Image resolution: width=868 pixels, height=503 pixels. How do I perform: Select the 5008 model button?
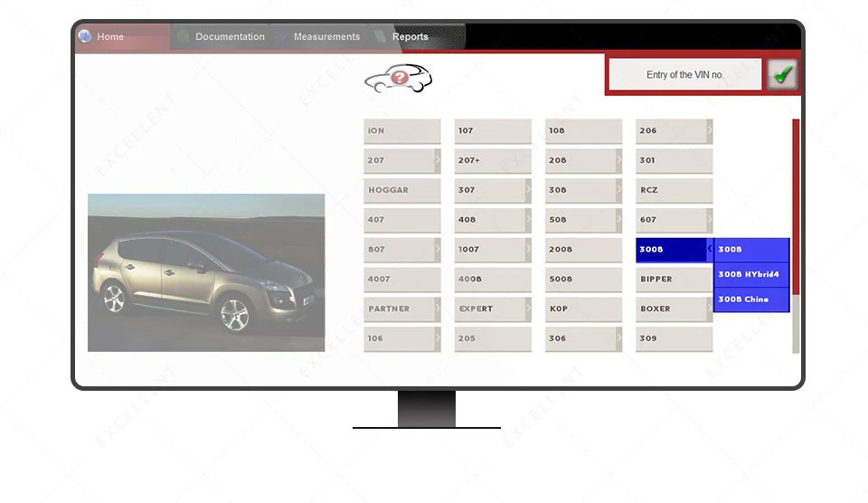click(x=583, y=280)
